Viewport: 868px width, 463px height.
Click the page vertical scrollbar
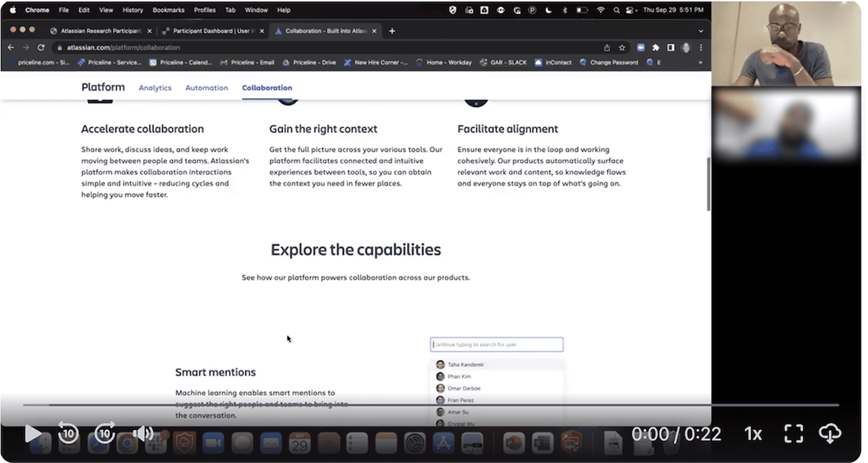(x=708, y=184)
